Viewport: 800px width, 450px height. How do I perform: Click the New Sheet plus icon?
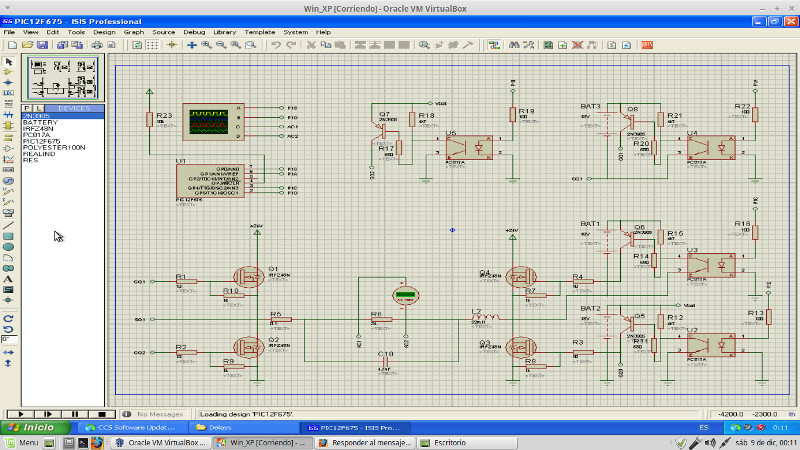(563, 45)
